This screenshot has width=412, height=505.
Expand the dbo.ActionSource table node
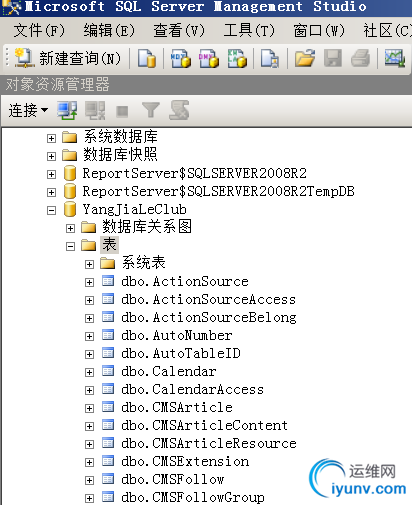(89, 282)
